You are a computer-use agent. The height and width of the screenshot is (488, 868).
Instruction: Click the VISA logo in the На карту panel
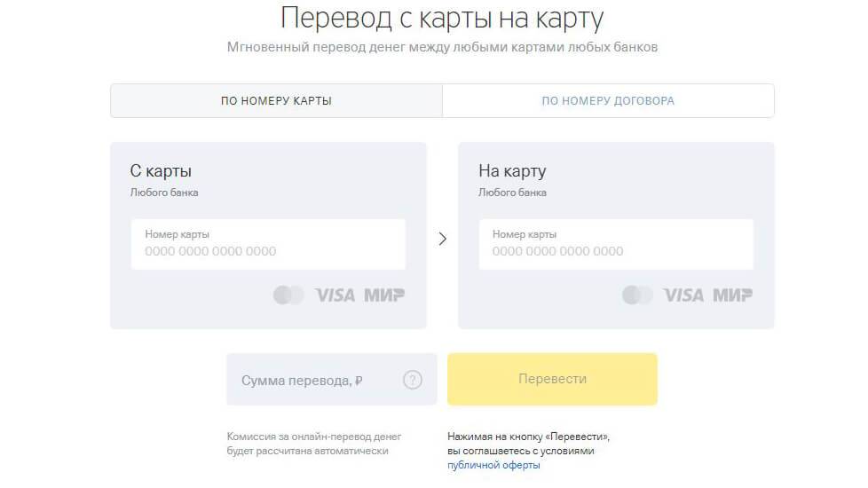tap(683, 295)
